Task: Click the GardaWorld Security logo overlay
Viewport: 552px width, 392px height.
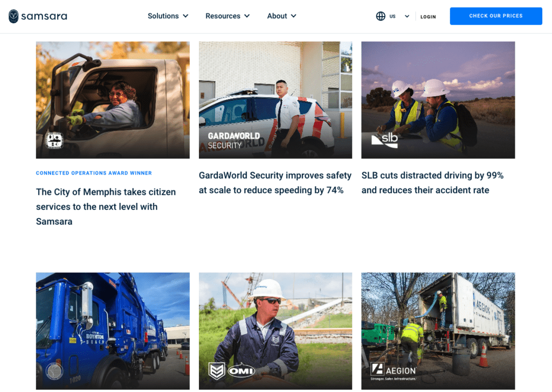Action: point(234,141)
